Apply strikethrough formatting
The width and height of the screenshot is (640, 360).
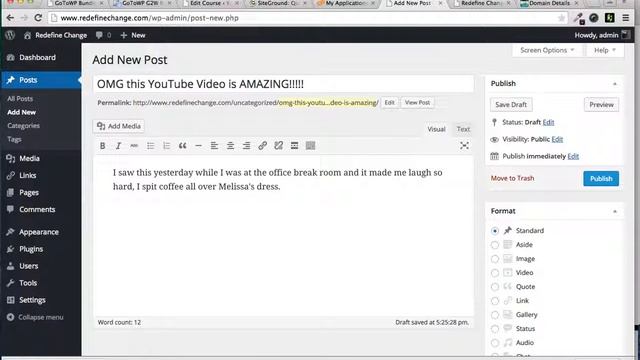click(x=134, y=146)
